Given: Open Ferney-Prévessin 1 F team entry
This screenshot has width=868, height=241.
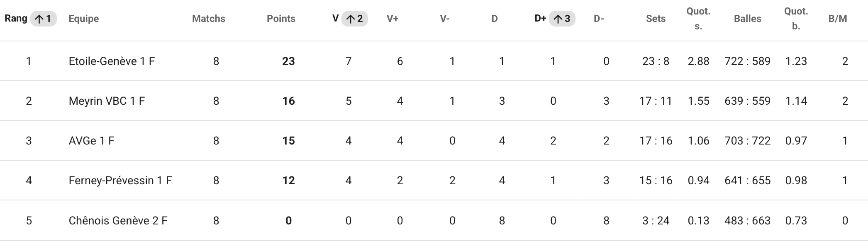Looking at the screenshot, I should (120, 181).
